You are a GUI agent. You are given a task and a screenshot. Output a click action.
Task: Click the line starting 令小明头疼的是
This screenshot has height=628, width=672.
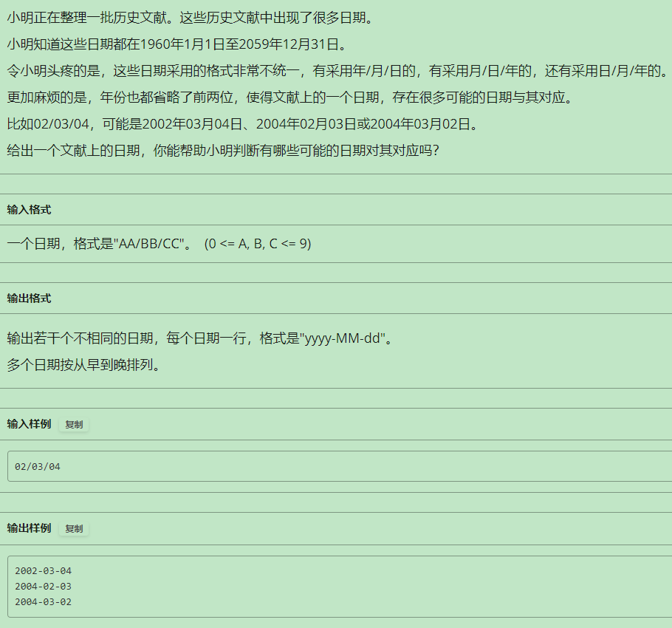coord(338,71)
